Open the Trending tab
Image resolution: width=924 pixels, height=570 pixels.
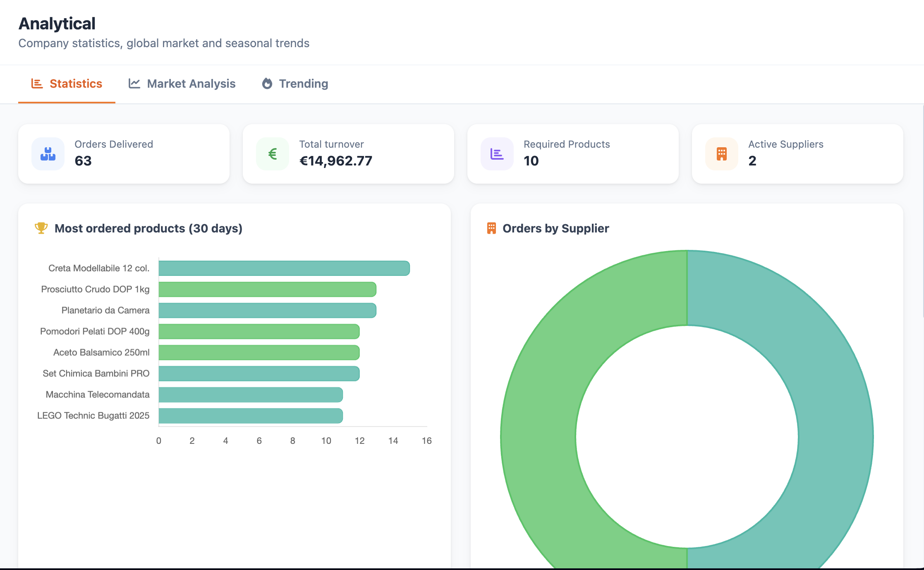pyautogui.click(x=304, y=84)
